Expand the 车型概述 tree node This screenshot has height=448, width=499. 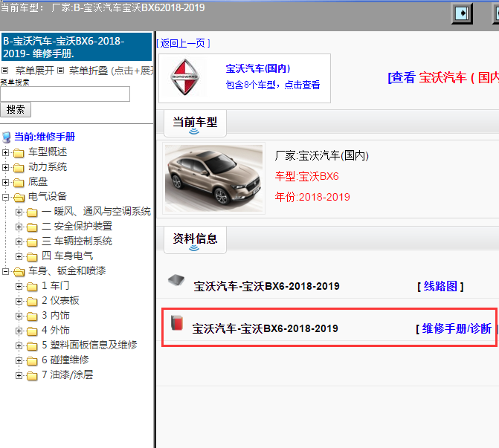click(5, 152)
